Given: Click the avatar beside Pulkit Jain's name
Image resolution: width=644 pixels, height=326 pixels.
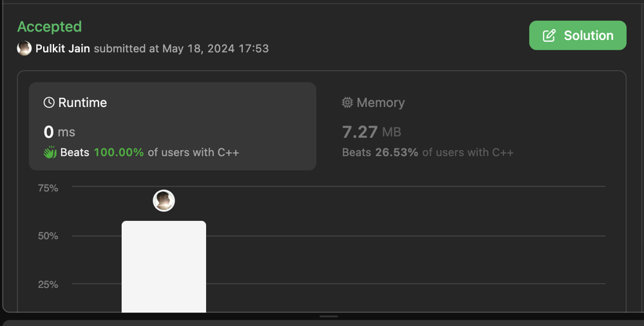Looking at the screenshot, I should [24, 48].
